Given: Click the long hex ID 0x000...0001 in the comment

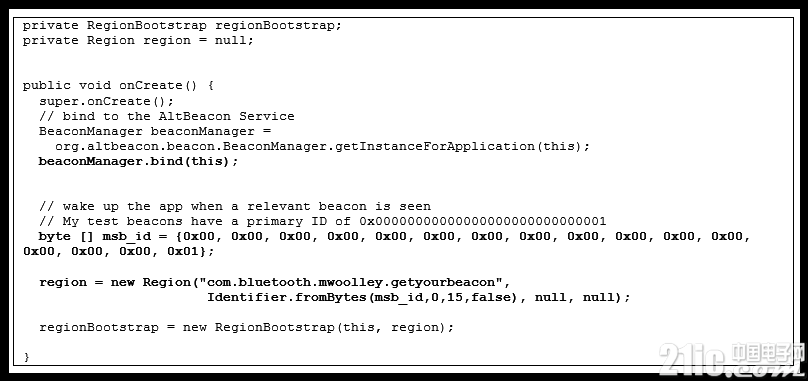Looking at the screenshot, I should point(483,222).
